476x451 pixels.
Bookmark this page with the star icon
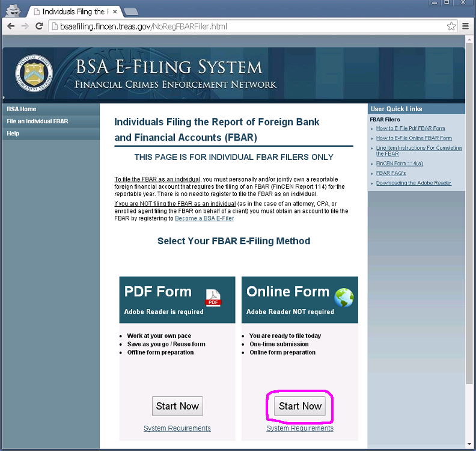coord(451,26)
